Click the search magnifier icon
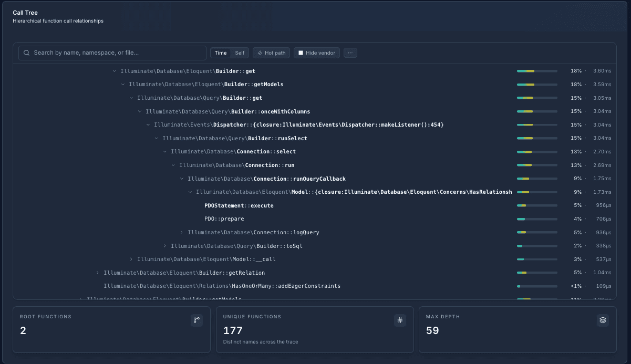Image resolution: width=631 pixels, height=364 pixels. pos(27,53)
